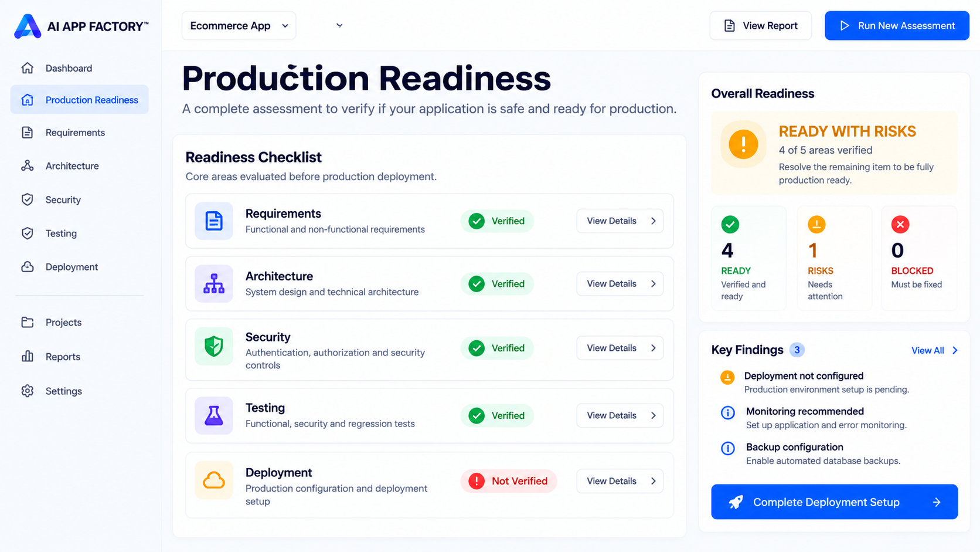
Task: Click Complete Deployment Setup button
Action: [835, 502]
